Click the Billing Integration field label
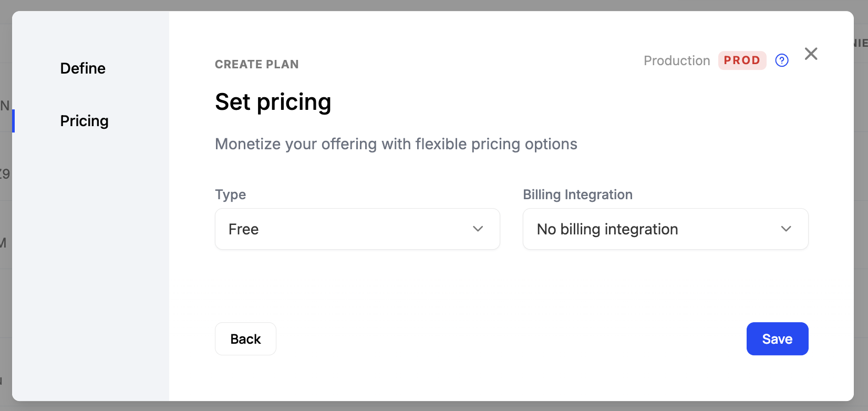 click(577, 194)
